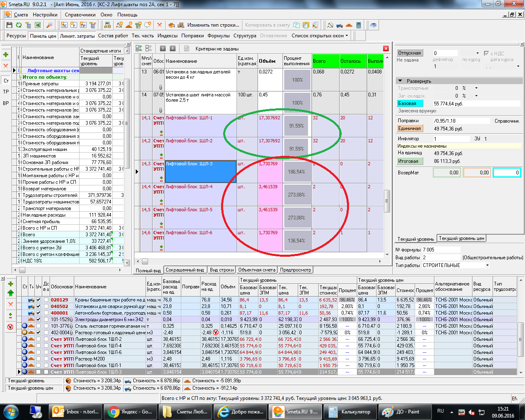Toggle Уч checkbox for resource 020129

tap(39, 300)
